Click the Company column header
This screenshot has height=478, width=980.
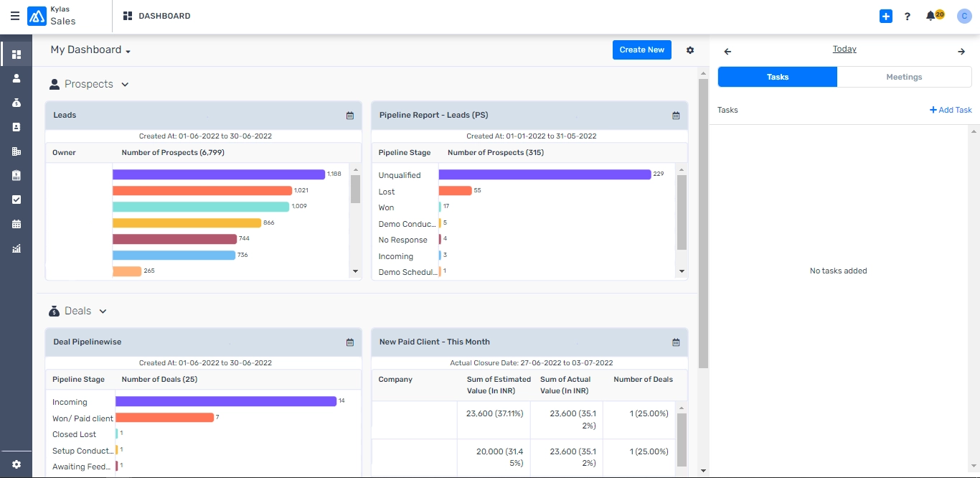tap(395, 379)
